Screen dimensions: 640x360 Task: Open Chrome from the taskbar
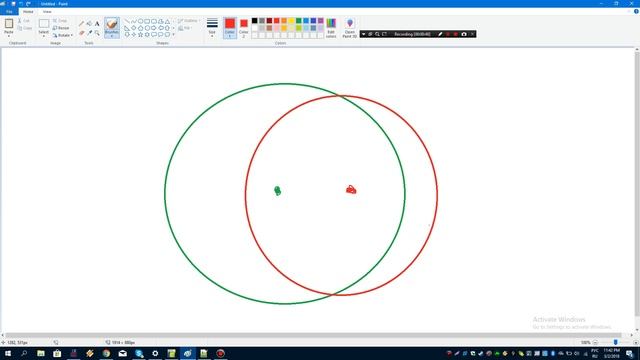(x=106, y=353)
